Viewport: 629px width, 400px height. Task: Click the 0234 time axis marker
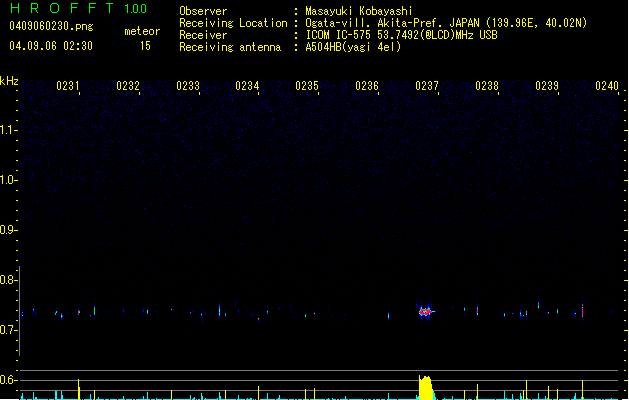(x=247, y=86)
